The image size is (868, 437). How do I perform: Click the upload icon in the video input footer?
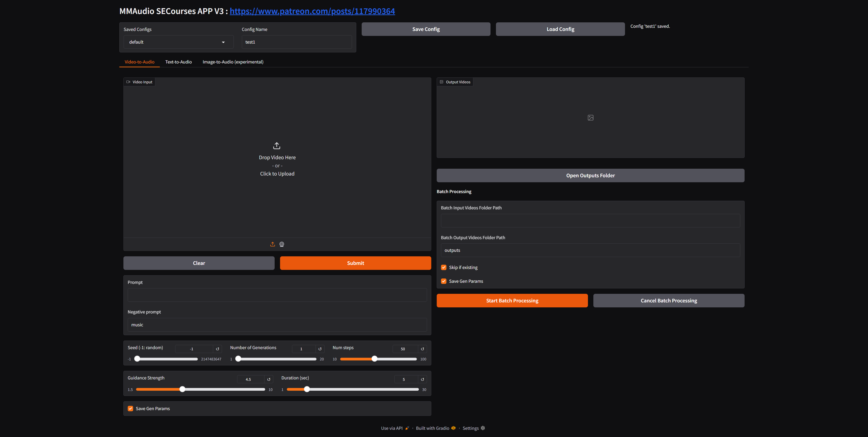pyautogui.click(x=273, y=244)
